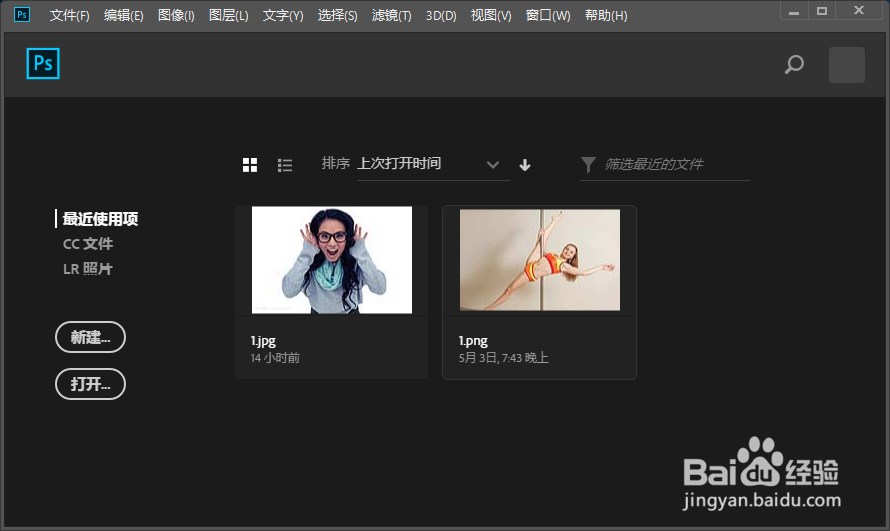
Task: Open the search magnifier icon
Action: (x=794, y=64)
